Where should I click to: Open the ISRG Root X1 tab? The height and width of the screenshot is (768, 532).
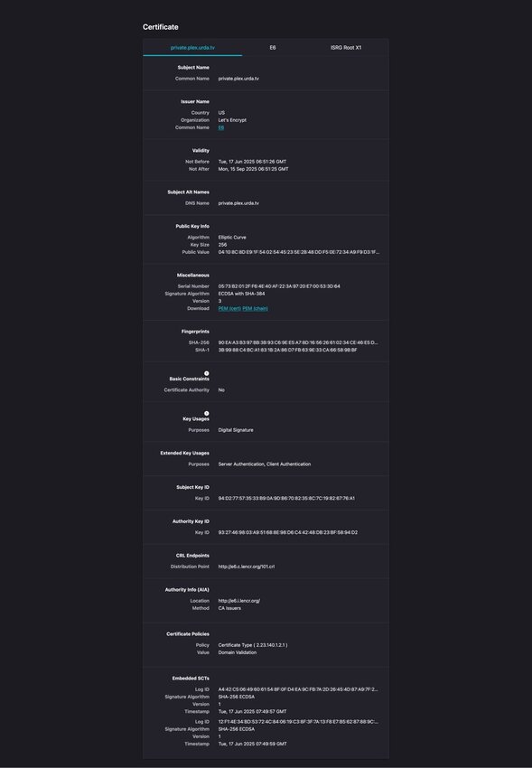pyautogui.click(x=346, y=48)
